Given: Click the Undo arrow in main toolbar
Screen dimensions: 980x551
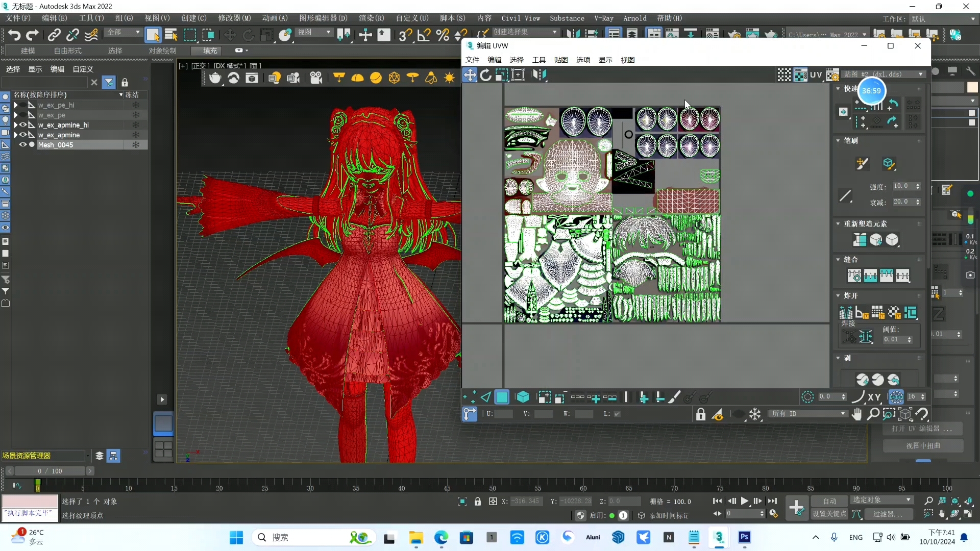Looking at the screenshot, I should point(14,35).
